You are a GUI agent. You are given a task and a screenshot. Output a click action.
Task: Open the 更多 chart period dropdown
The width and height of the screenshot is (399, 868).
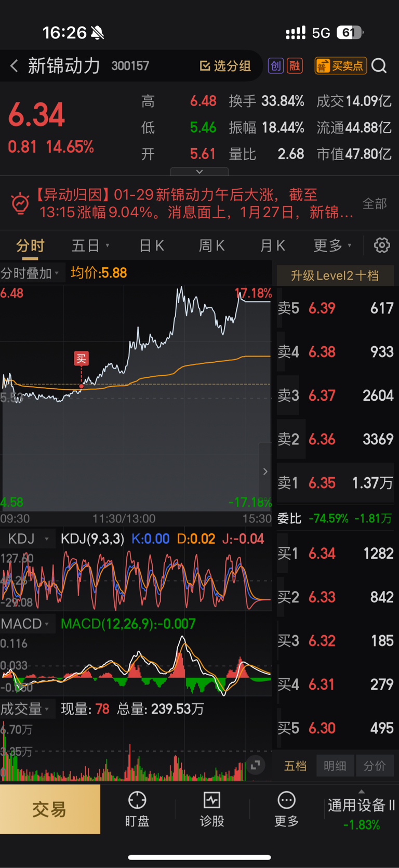pos(332,245)
